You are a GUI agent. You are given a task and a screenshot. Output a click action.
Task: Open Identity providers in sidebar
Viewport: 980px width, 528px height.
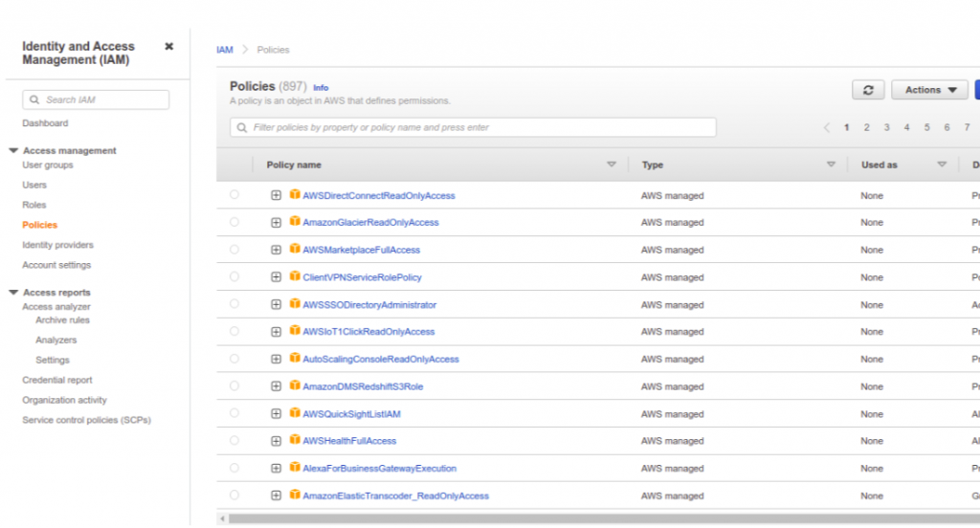tap(57, 245)
